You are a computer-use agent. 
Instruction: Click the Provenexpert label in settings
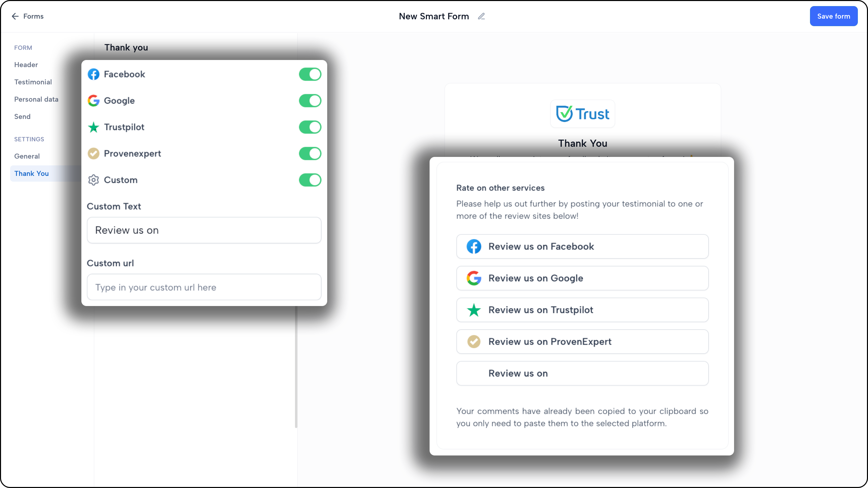133,154
